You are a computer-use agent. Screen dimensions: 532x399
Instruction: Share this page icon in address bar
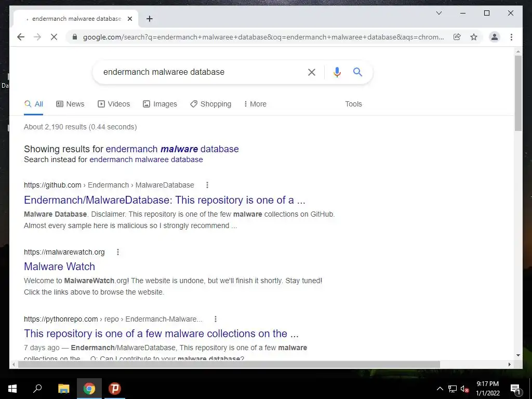pyautogui.click(x=457, y=37)
